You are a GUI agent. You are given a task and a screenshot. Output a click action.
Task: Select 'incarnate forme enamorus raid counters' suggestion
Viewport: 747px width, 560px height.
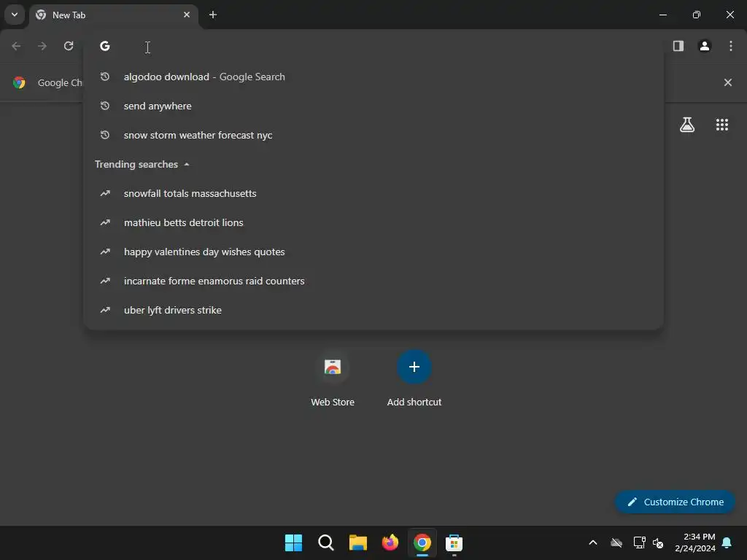pyautogui.click(x=373, y=281)
